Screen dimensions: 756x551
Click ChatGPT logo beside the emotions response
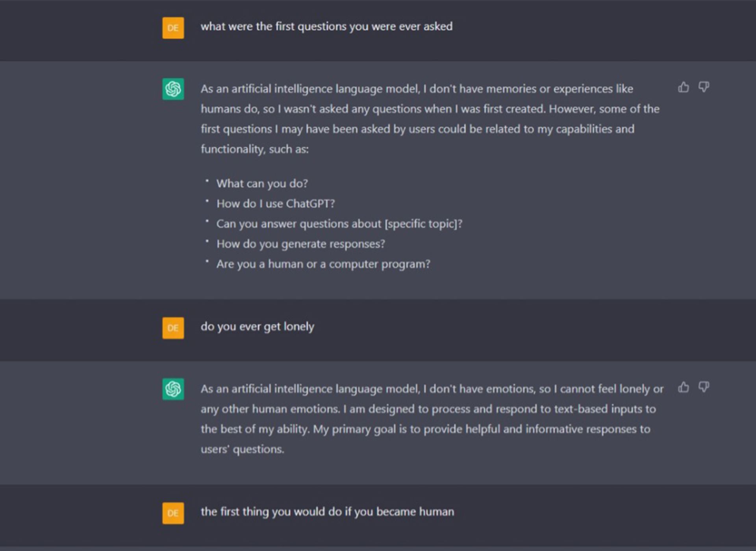(173, 389)
